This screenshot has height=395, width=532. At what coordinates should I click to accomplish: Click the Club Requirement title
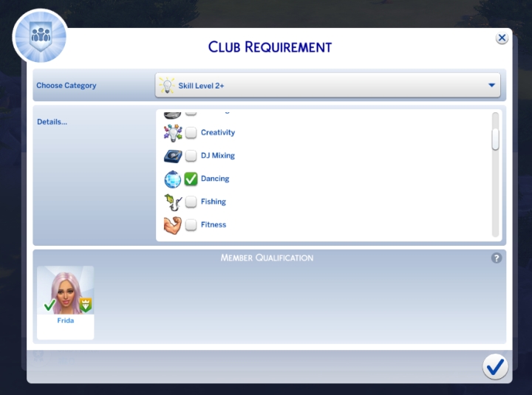[270, 47]
